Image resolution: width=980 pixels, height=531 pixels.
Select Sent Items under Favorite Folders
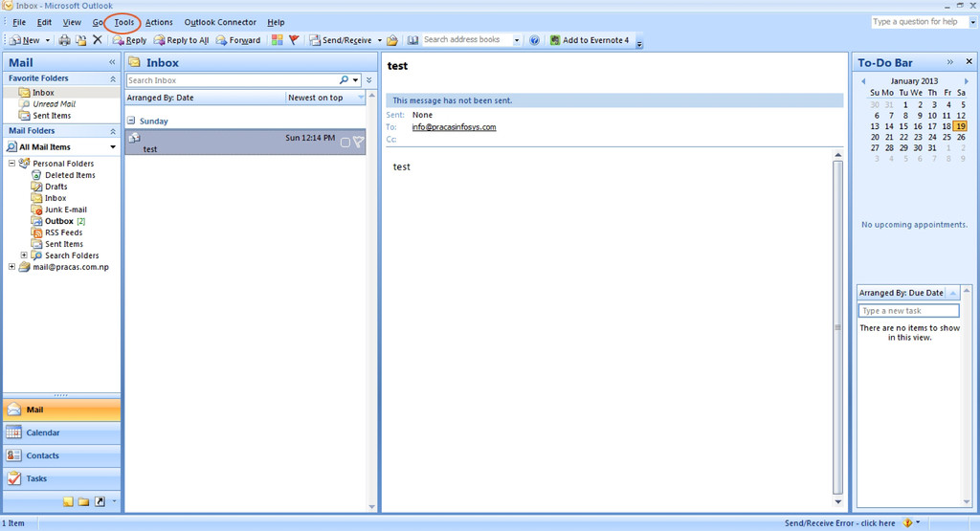(52, 116)
